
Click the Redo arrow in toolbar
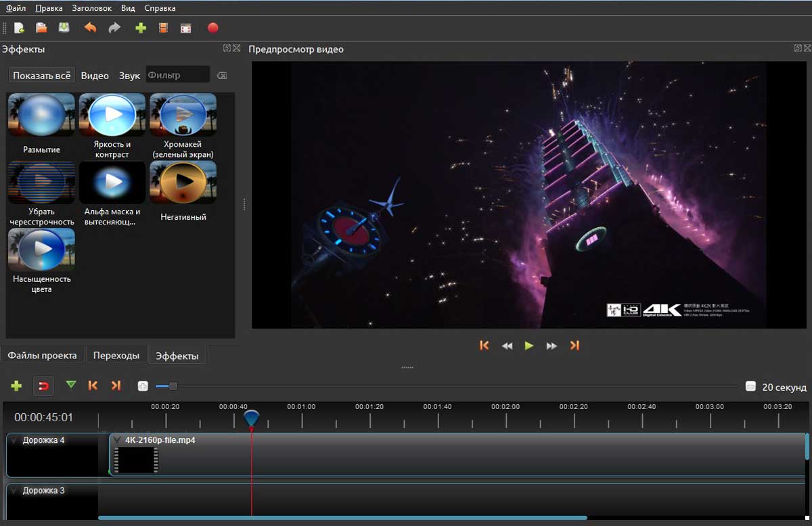(x=114, y=28)
